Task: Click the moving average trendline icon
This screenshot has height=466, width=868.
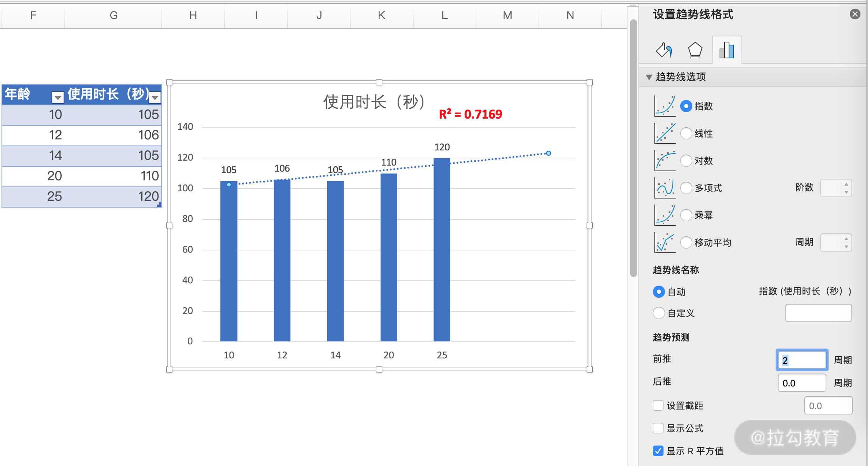Action: 665,242
